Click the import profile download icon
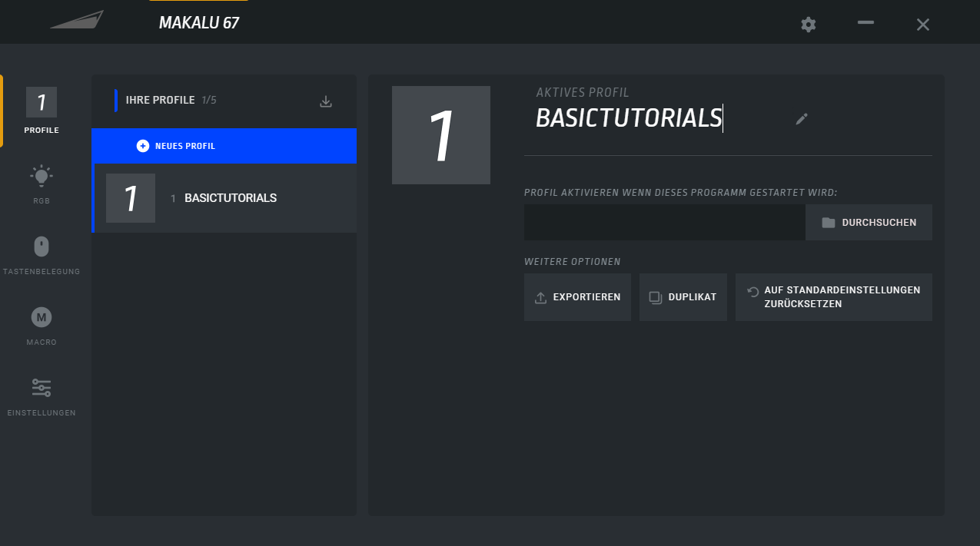 (x=326, y=101)
